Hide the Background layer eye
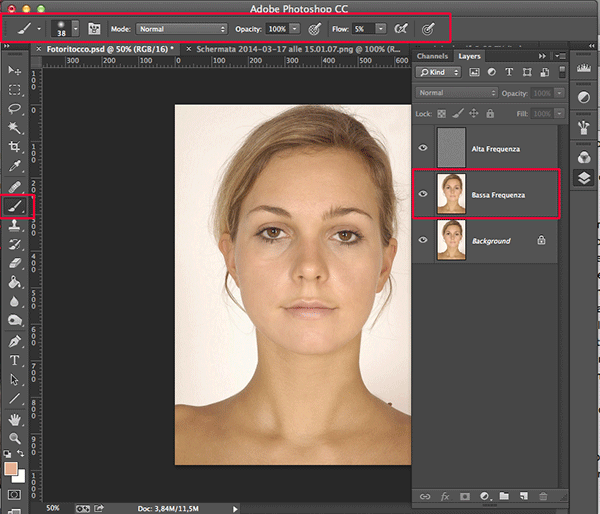600x514 pixels. click(x=423, y=241)
